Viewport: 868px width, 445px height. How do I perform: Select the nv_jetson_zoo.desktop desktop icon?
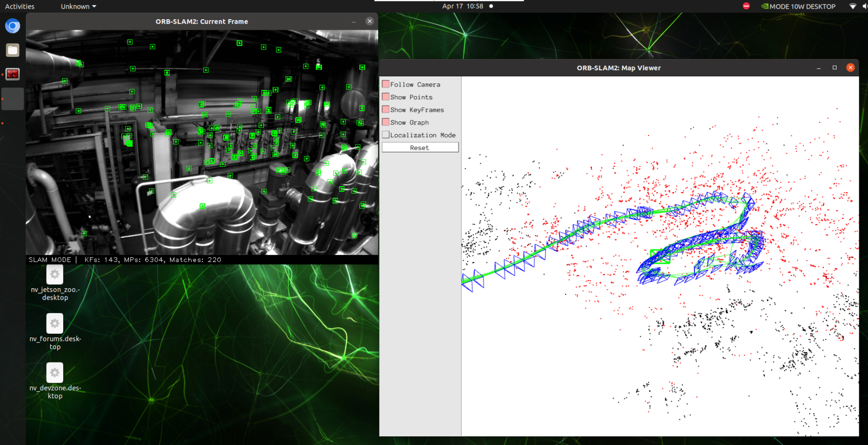55,283
